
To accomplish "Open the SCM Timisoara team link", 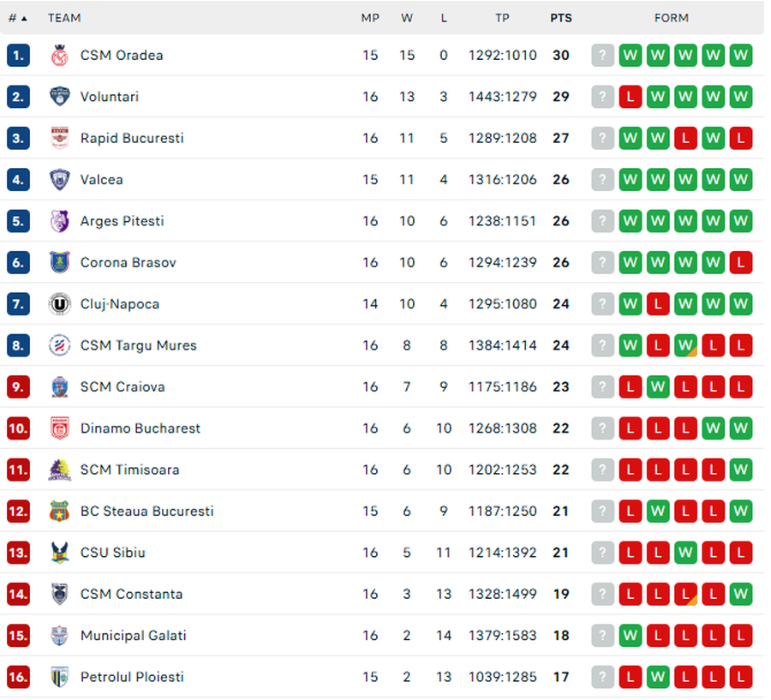I will 130,470.
